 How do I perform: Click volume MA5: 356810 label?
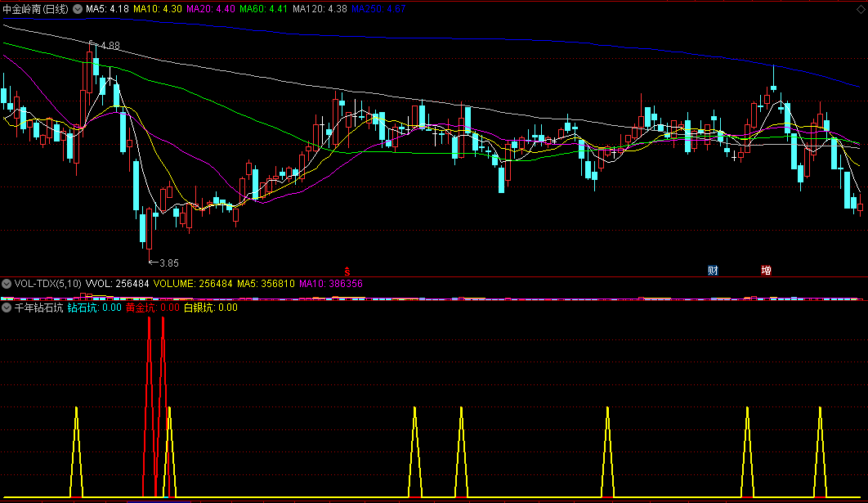[266, 284]
